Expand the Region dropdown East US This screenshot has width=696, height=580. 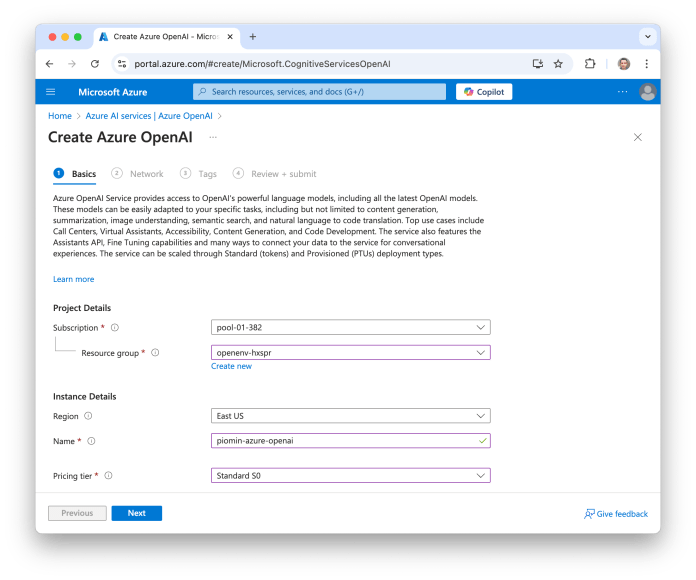pos(351,416)
